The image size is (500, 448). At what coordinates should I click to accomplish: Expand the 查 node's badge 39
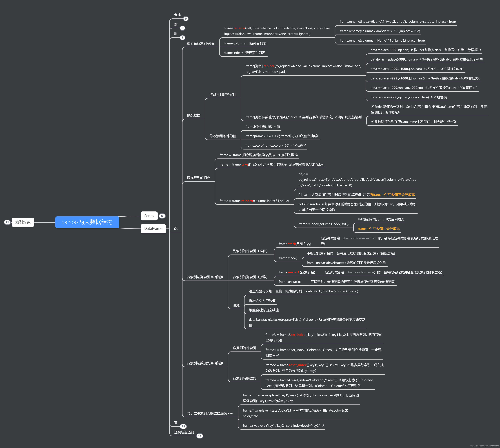coord(183,426)
